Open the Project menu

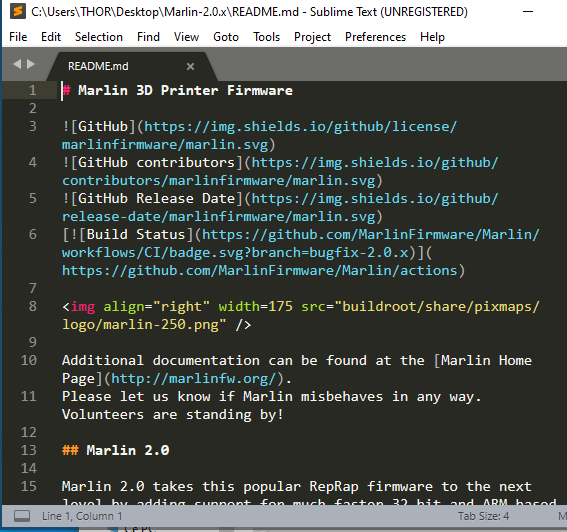point(312,37)
